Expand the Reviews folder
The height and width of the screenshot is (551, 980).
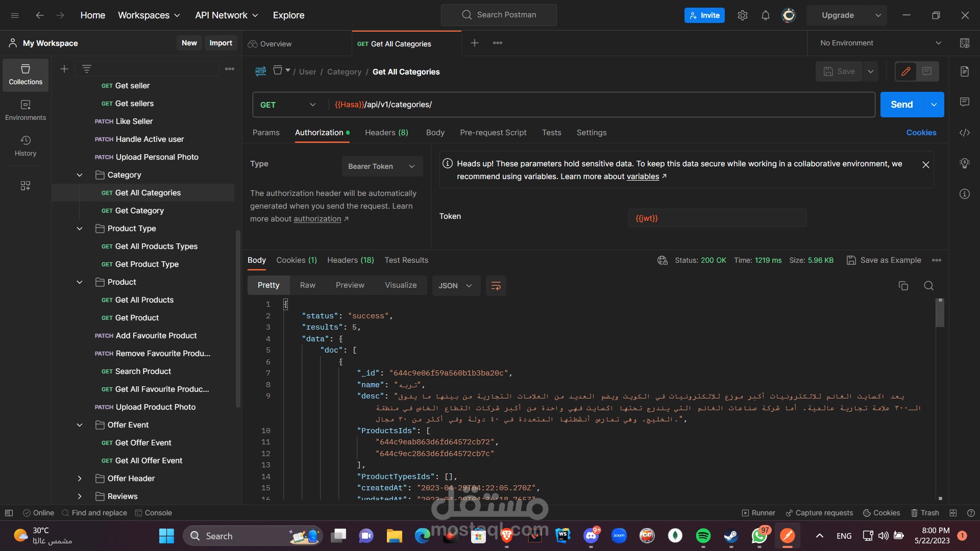[80, 496]
